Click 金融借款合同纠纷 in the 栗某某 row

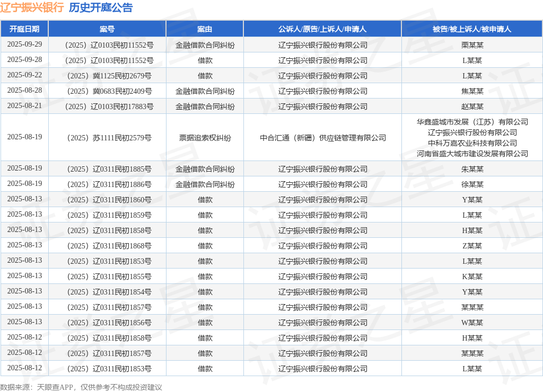[x=205, y=45]
